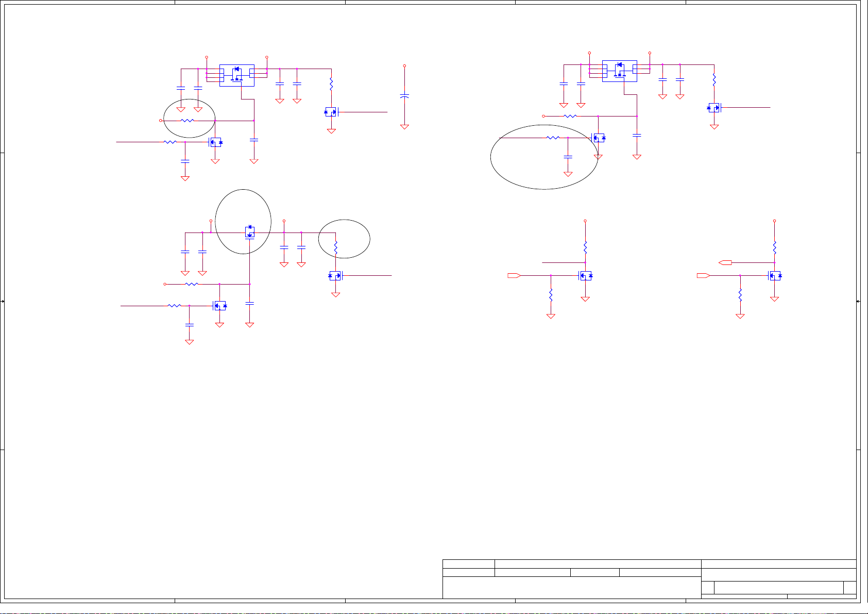Select the input port of the circuit lacking output port

pos(514,276)
